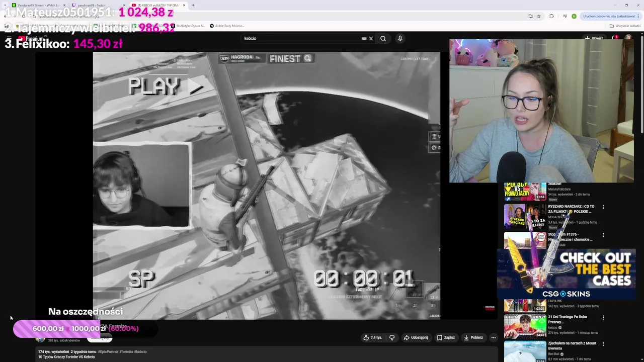Screen dimensions: 644x362
Task: Click the description text 10 Typów Graczy Fortnite VS Kebcio
Action: (x=66, y=357)
